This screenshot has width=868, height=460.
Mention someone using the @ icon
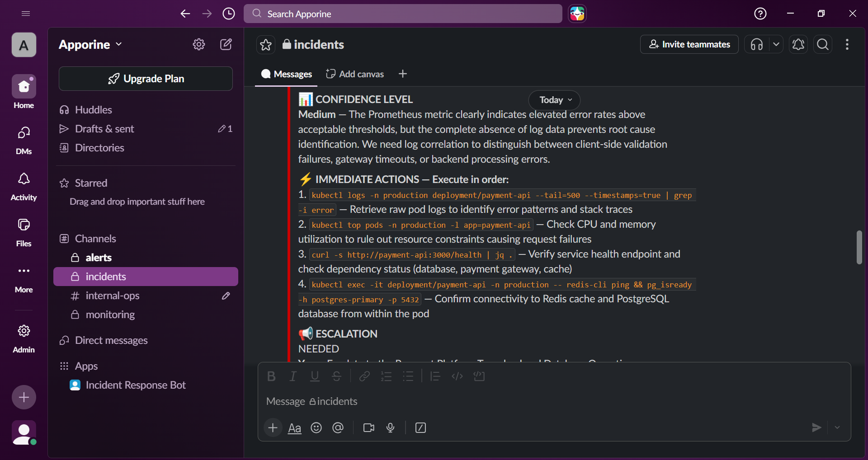point(338,427)
